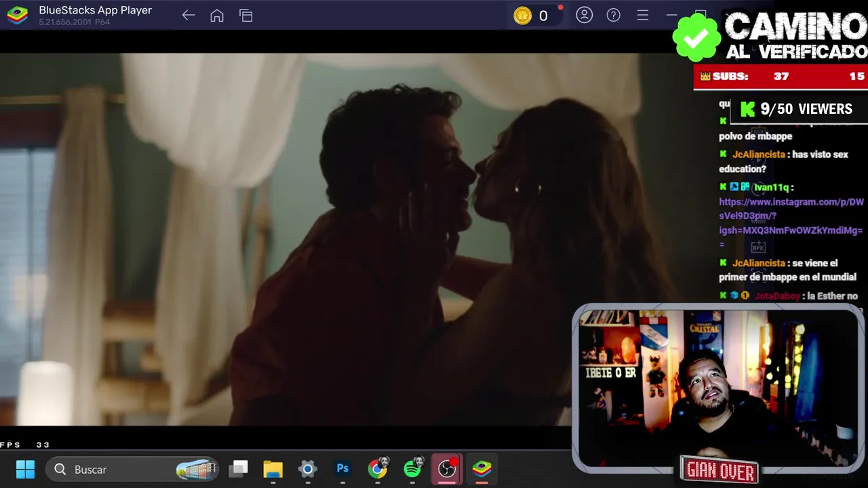The image size is (868, 488).
Task: Launch Photoshop from taskbar
Action: (342, 468)
